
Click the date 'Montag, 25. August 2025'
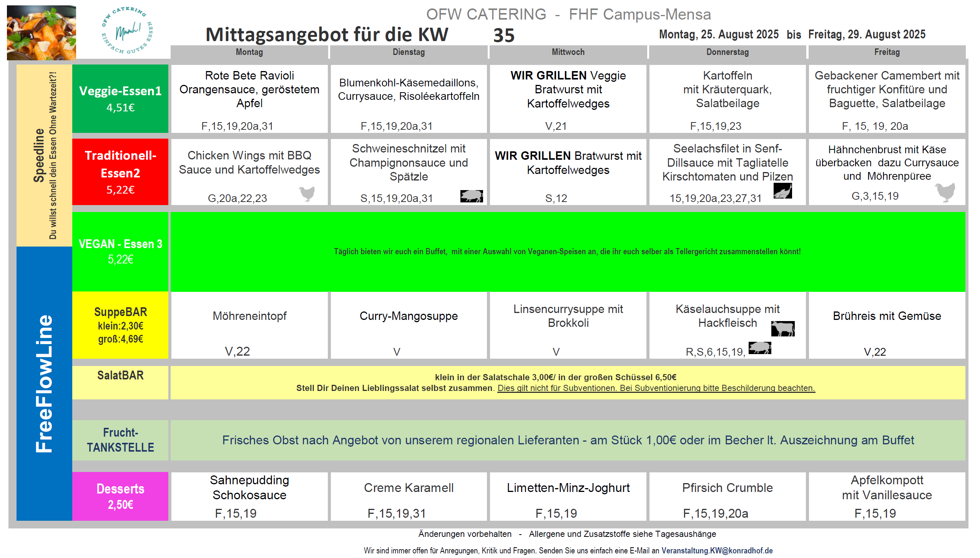(x=719, y=34)
